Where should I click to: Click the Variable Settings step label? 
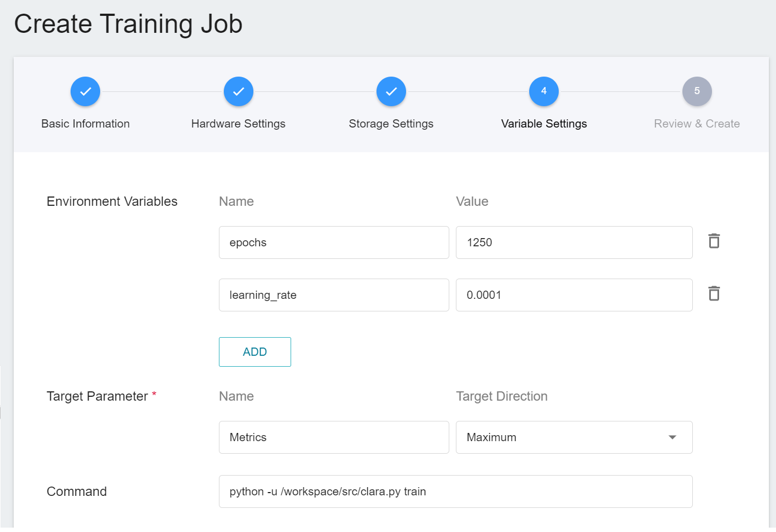pyautogui.click(x=543, y=124)
